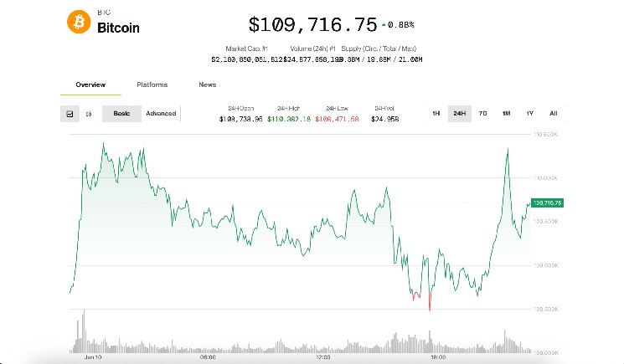
Task: Click the 24H High value
Action: click(x=288, y=120)
